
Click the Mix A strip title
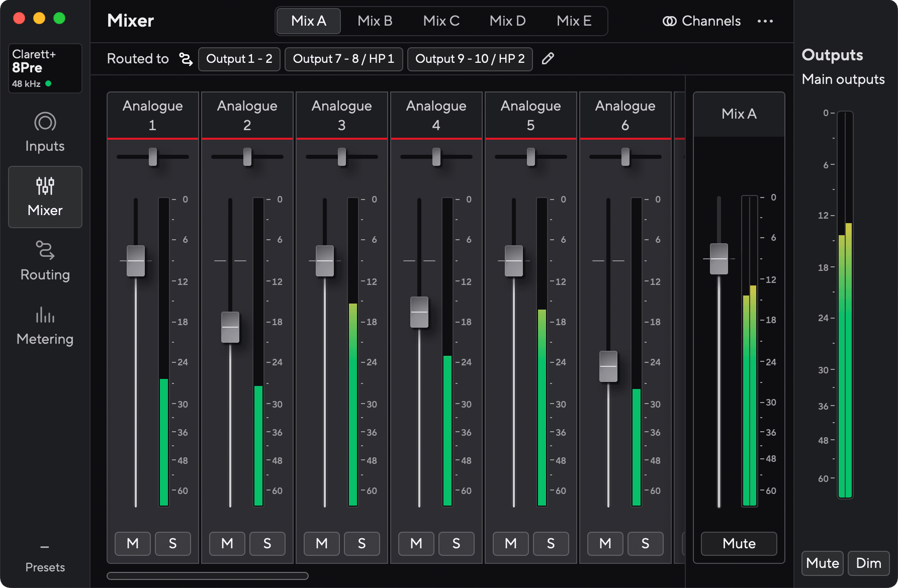pos(739,114)
